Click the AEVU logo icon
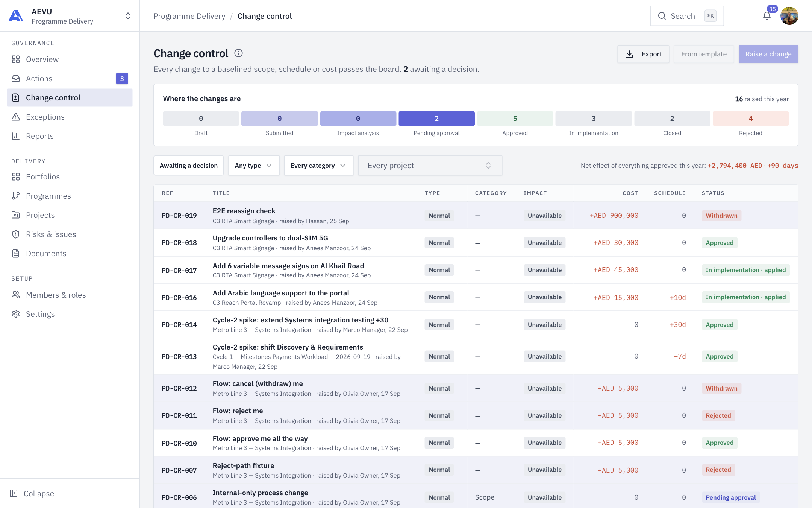The width and height of the screenshot is (812, 508). (x=16, y=16)
